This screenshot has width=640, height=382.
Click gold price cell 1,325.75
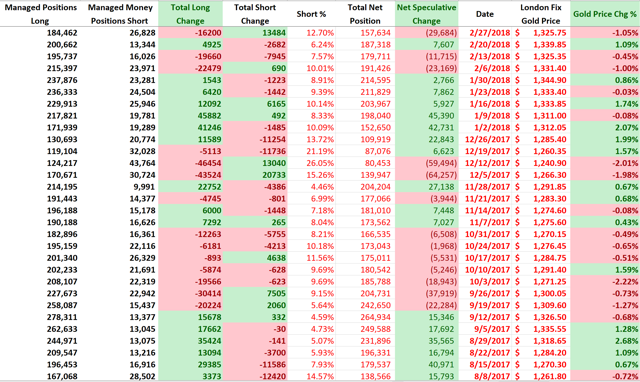(541, 33)
